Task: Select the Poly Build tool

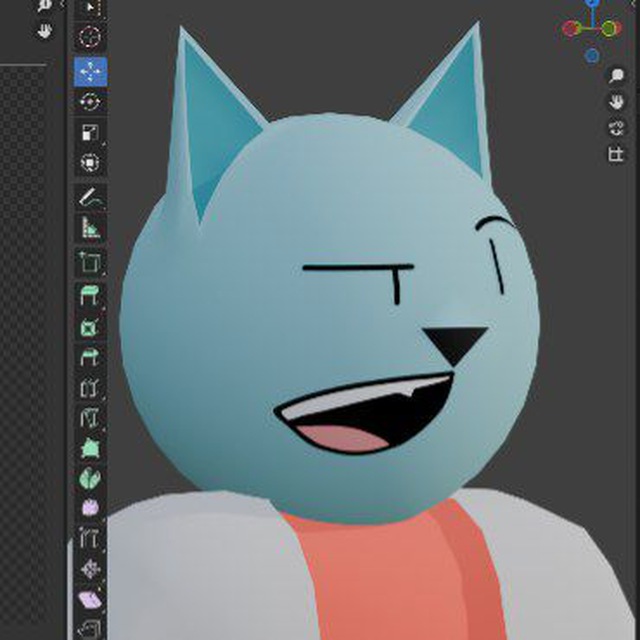Action: 90,448
